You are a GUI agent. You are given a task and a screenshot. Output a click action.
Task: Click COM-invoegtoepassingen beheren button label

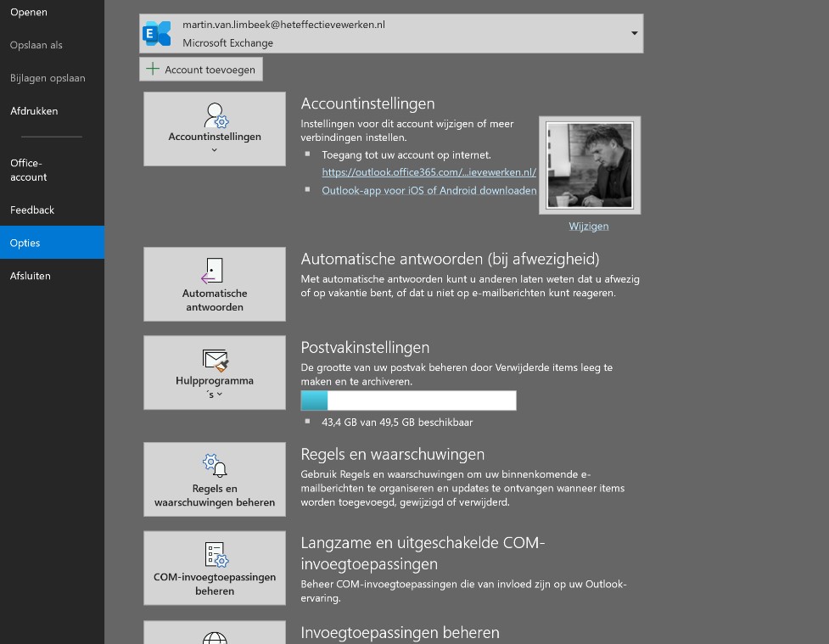[x=215, y=584]
